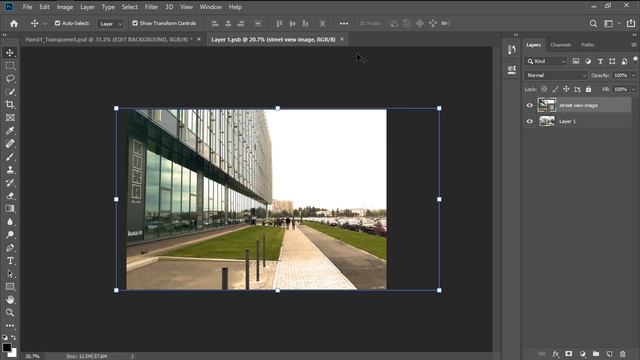Image resolution: width=640 pixels, height=360 pixels.
Task: Click the foreground color swatch
Action: 7,347
